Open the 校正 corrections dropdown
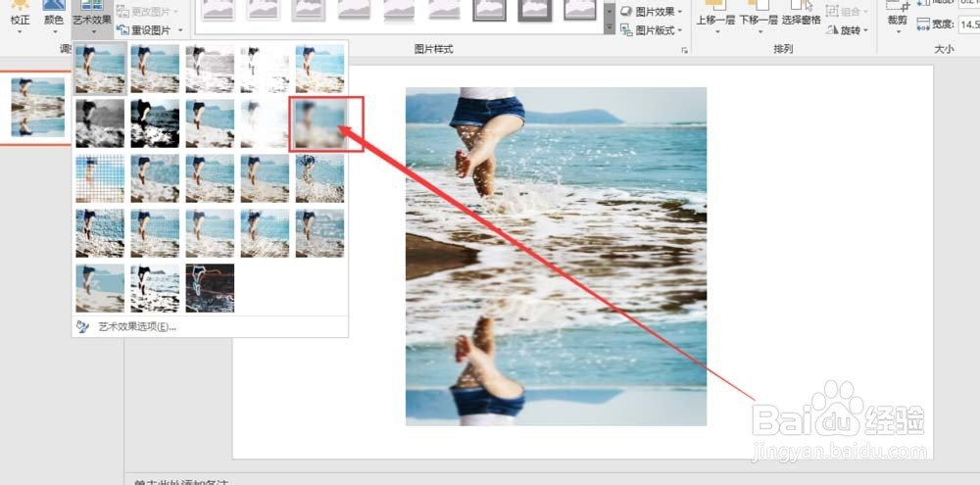Image resolution: width=980 pixels, height=485 pixels. [x=20, y=17]
